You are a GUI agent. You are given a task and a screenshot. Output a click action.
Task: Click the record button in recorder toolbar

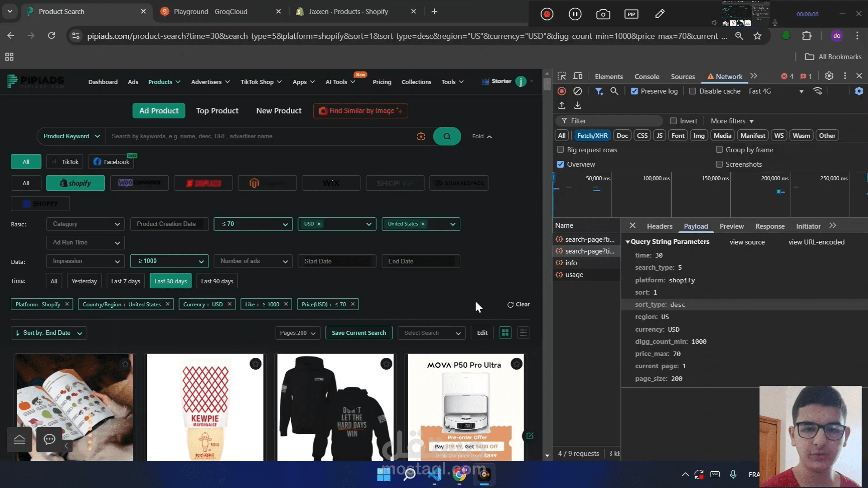click(x=547, y=14)
